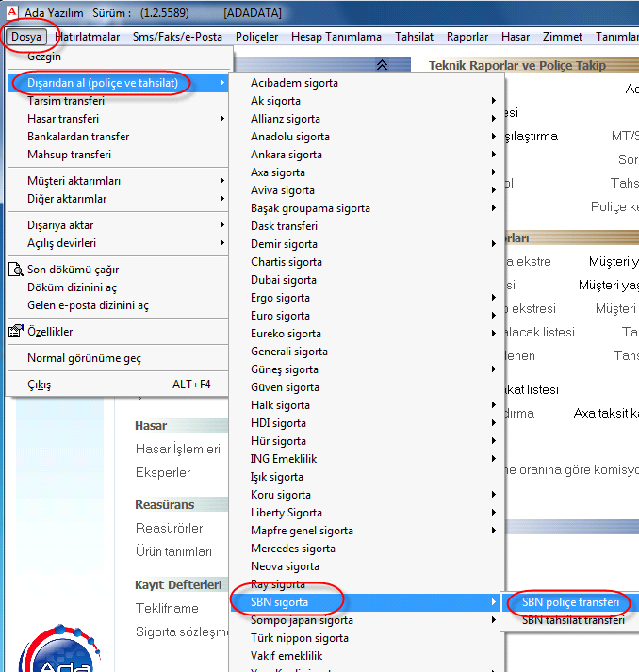Select Mapfre genel sigorta entry

(x=302, y=531)
